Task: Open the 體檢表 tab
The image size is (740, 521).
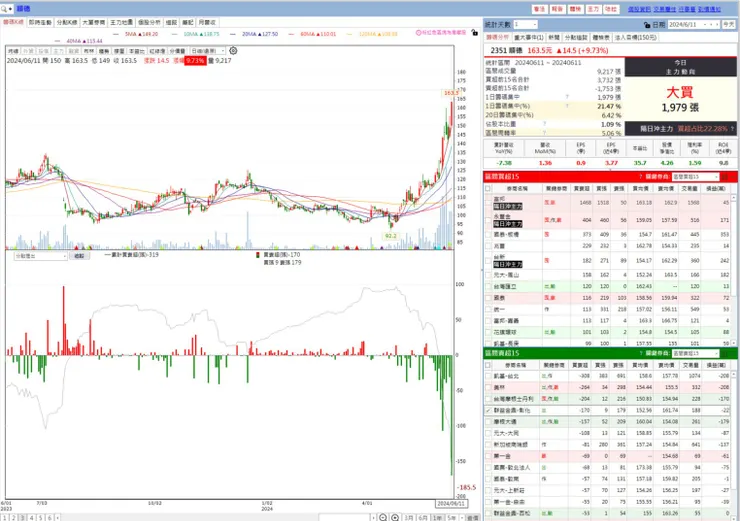Action: [601, 37]
